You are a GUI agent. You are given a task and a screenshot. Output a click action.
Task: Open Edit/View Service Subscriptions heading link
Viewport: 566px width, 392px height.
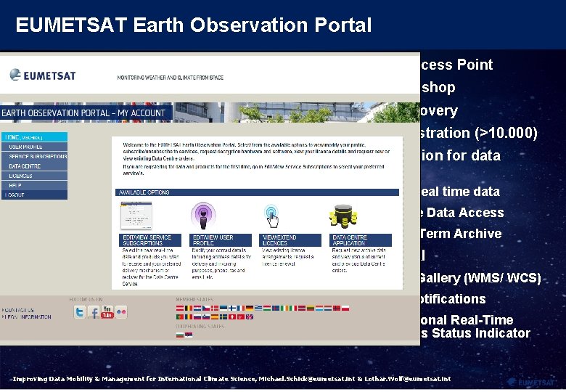pyautogui.click(x=150, y=240)
